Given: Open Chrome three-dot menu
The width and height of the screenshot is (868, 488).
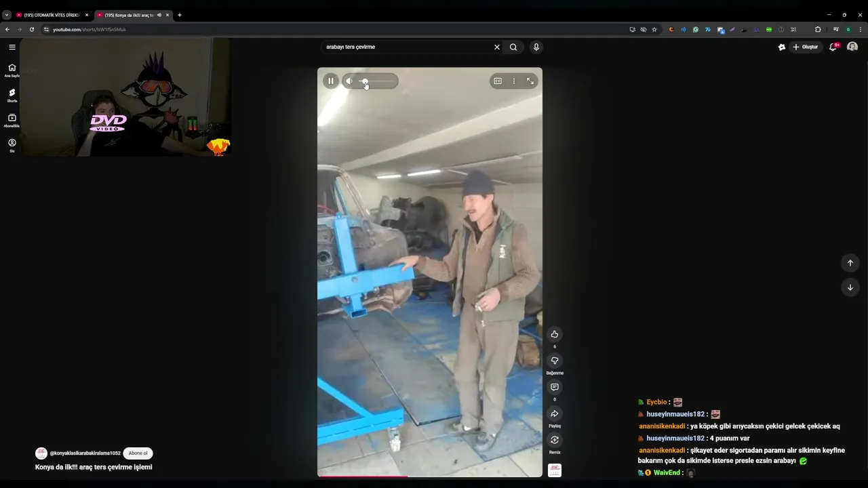Looking at the screenshot, I should tap(861, 29).
